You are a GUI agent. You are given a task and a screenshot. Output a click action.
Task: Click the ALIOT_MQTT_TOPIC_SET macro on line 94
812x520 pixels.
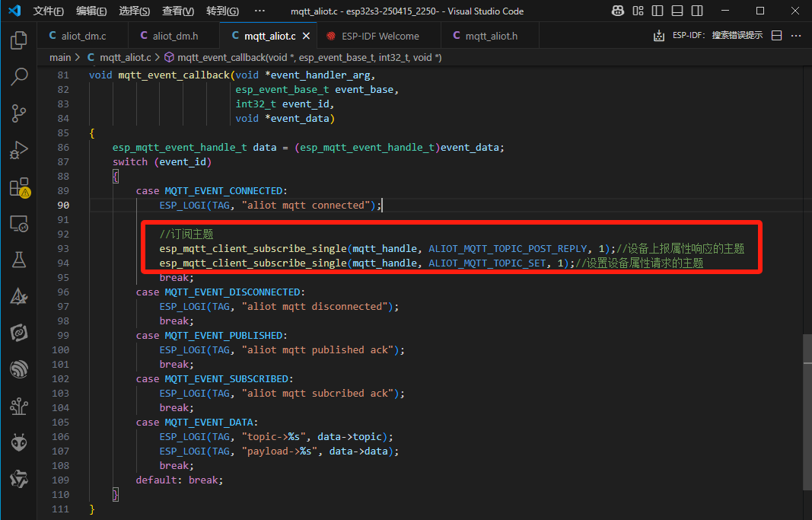click(x=487, y=263)
